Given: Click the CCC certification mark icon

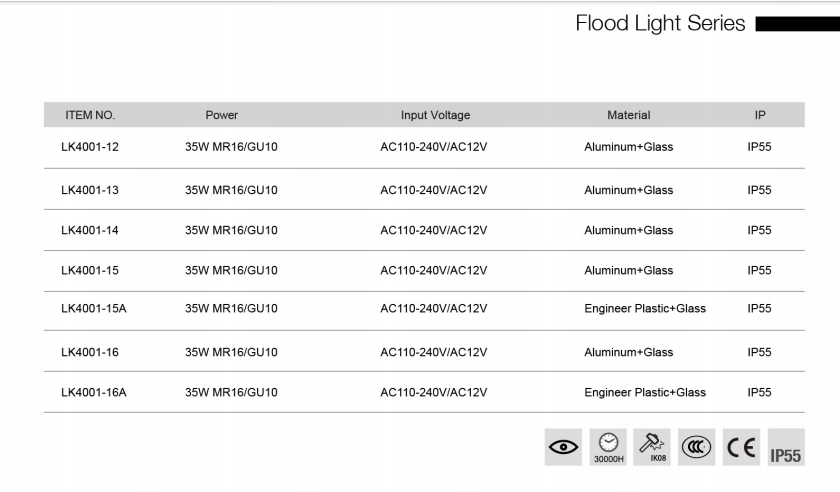Looking at the screenshot, I should pyautogui.click(x=694, y=448).
